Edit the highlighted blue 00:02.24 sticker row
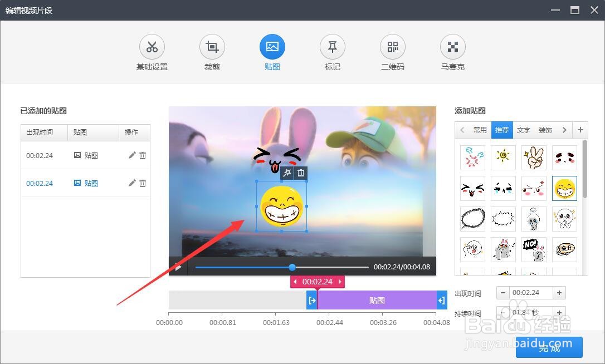This screenshot has height=364, width=605. [132, 183]
